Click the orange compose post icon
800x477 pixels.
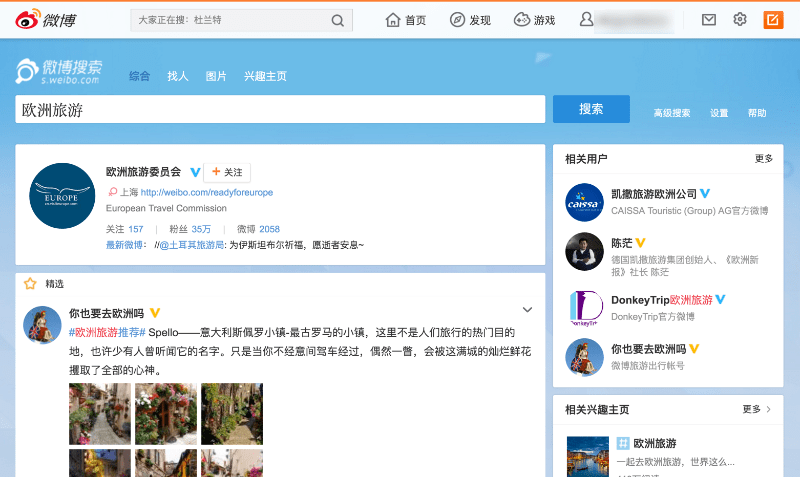coord(773,20)
